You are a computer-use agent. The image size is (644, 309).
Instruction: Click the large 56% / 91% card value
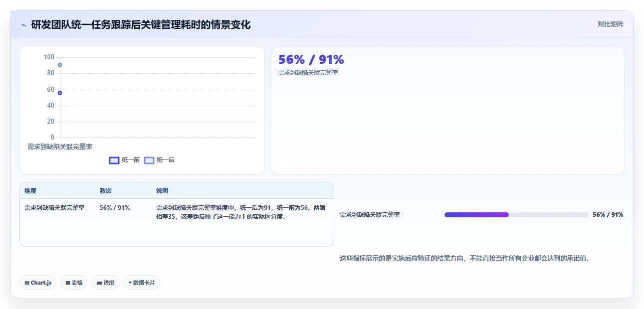pos(311,60)
